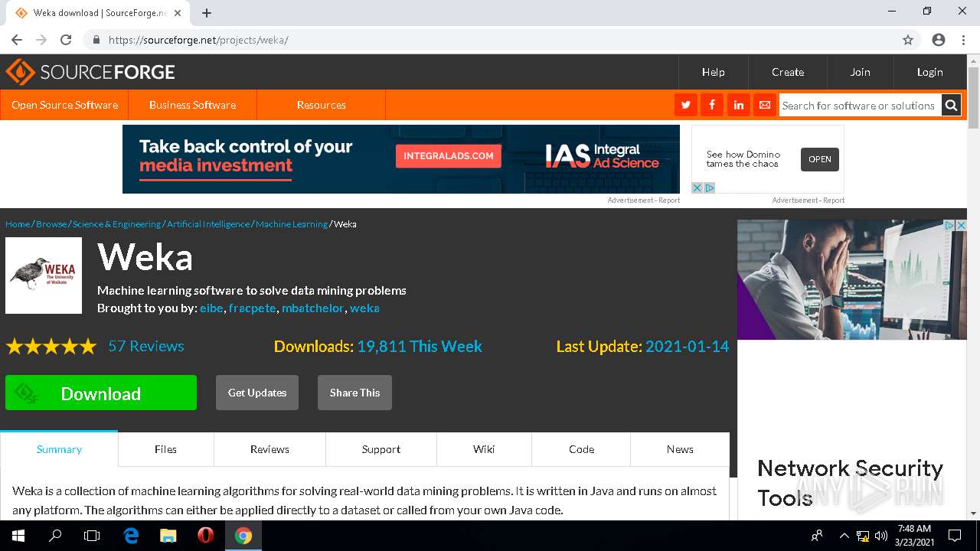Go to Artificial Intelligence breadcrumb

pyautogui.click(x=208, y=224)
